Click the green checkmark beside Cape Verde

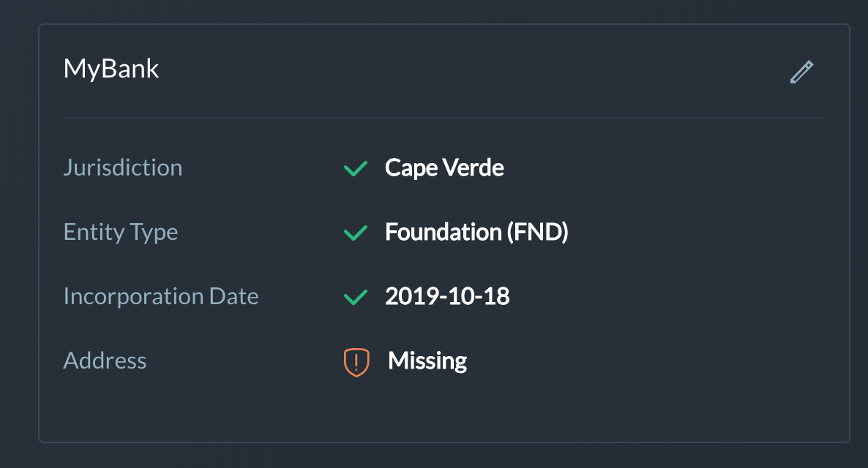point(355,168)
